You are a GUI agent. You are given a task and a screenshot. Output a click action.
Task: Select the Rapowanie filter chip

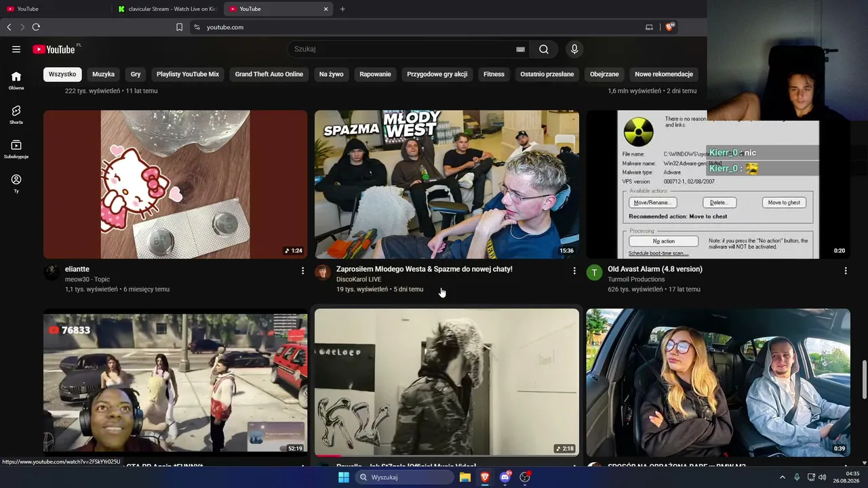point(375,74)
